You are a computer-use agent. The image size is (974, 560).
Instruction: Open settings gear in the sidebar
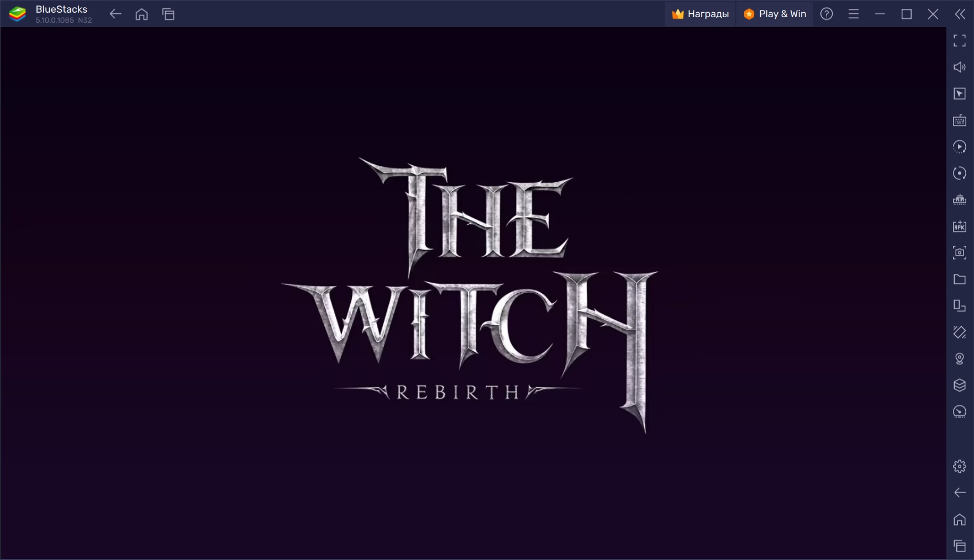(x=960, y=466)
